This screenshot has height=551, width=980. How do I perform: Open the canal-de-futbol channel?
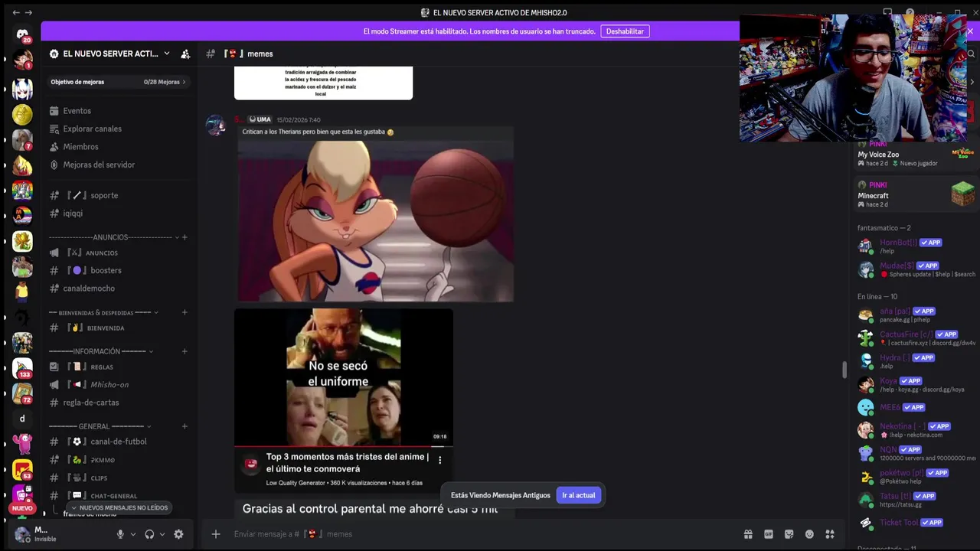(x=119, y=442)
